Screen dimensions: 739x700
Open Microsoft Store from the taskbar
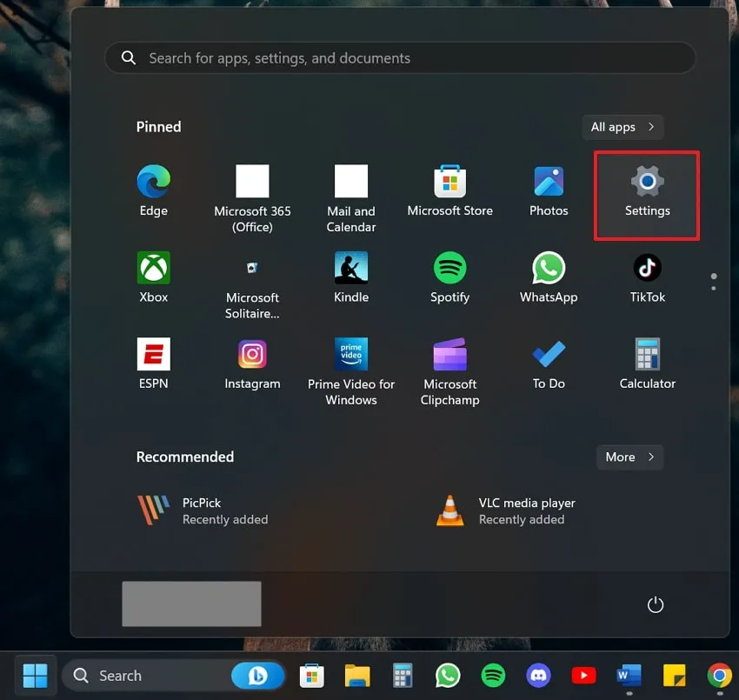pyautogui.click(x=311, y=675)
